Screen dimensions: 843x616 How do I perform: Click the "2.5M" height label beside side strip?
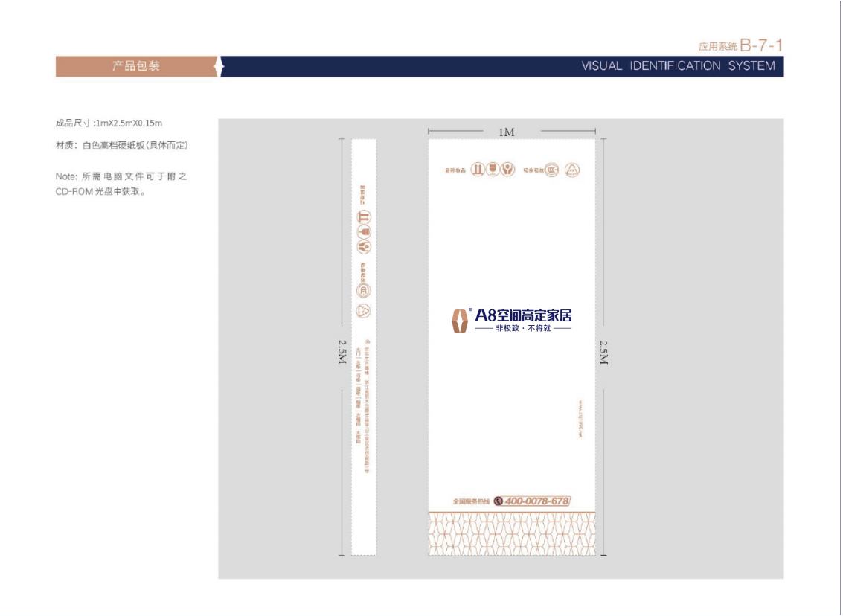click(x=342, y=352)
